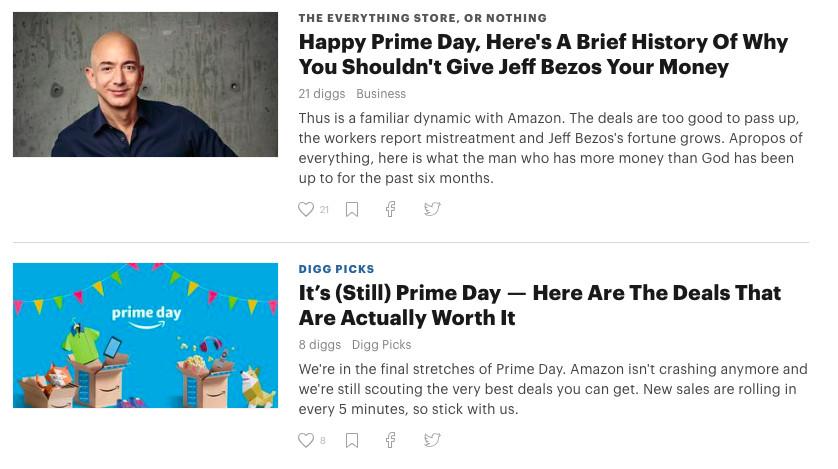Open the 'Happy Prime Day' headline
Screen dimensions: 838x469
[543, 54]
